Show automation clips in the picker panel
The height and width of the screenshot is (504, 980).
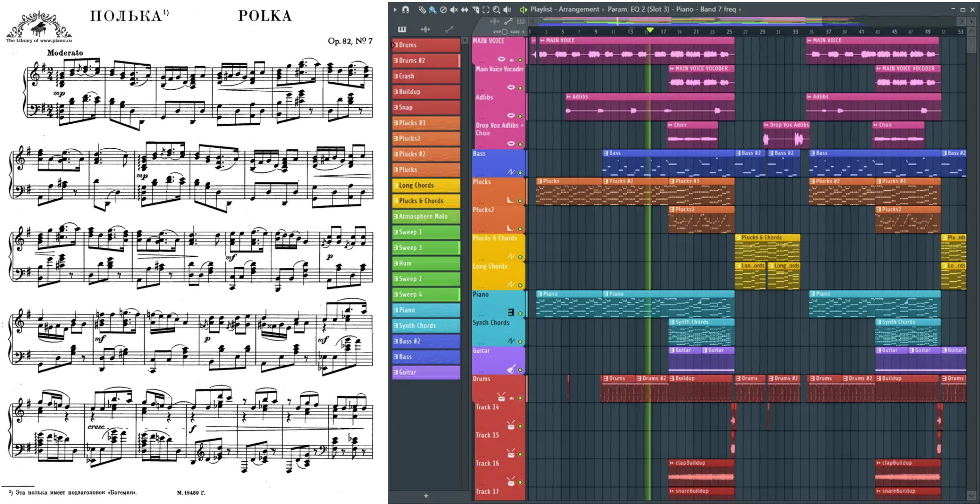pos(449,29)
